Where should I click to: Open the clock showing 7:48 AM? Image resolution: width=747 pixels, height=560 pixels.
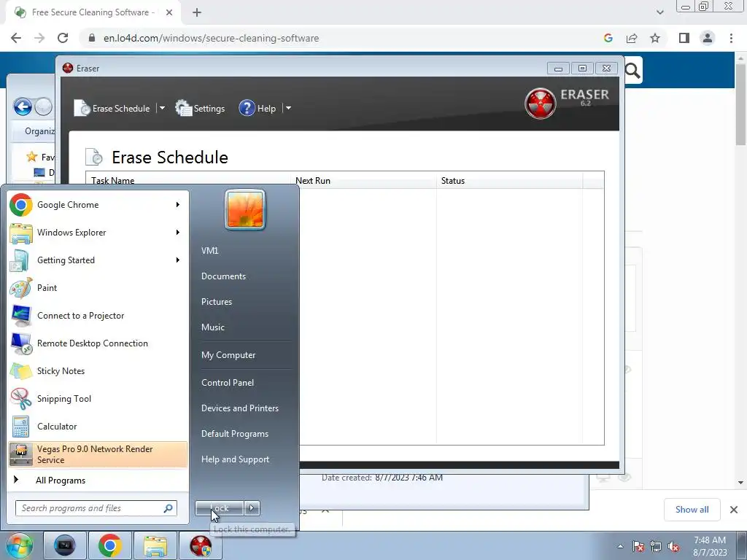tap(710, 546)
